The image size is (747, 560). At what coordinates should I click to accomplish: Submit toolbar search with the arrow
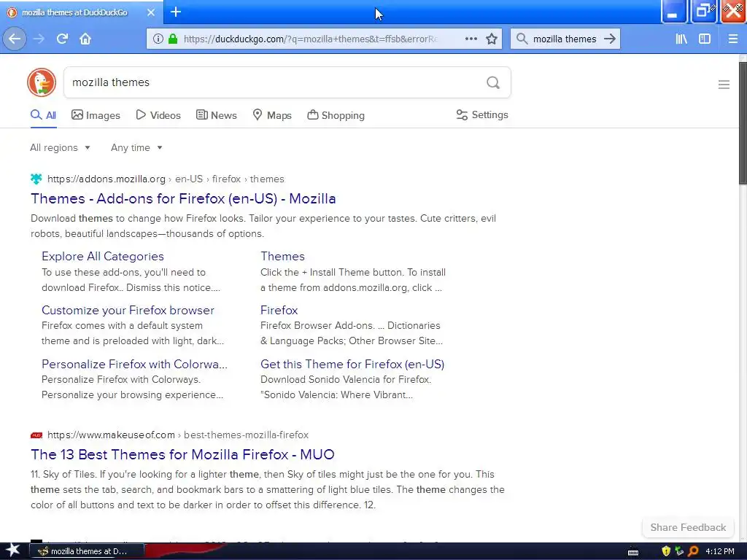click(x=610, y=39)
